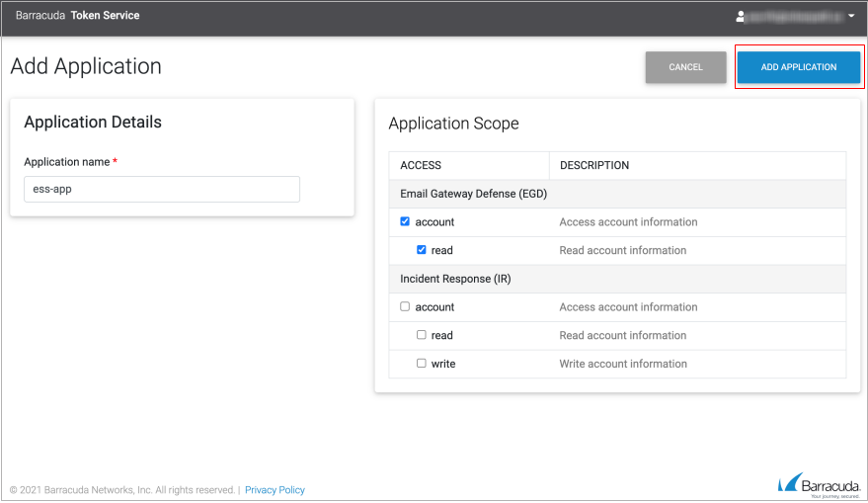Uncheck the EGD account checkbox
868x503 pixels.
[405, 222]
